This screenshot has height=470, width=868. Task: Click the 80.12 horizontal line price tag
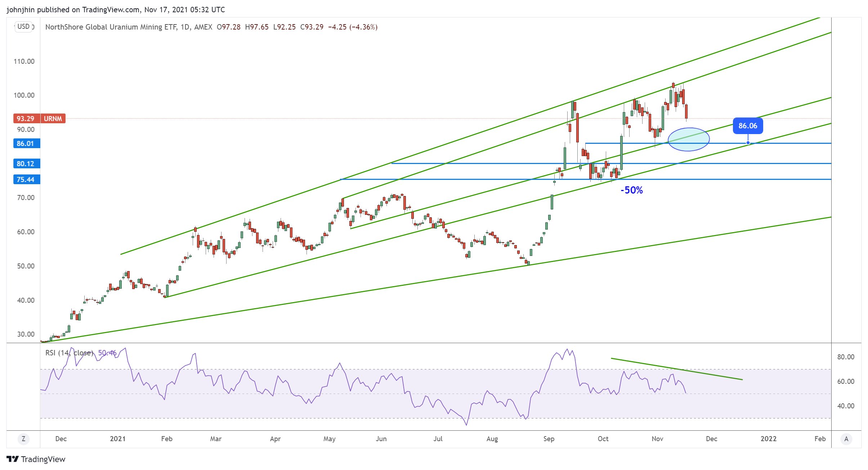[x=26, y=164]
